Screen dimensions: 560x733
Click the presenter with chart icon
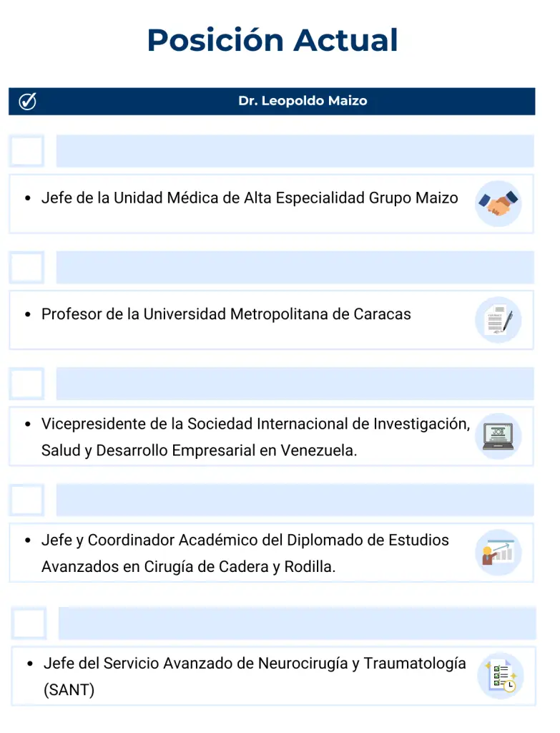point(498,553)
